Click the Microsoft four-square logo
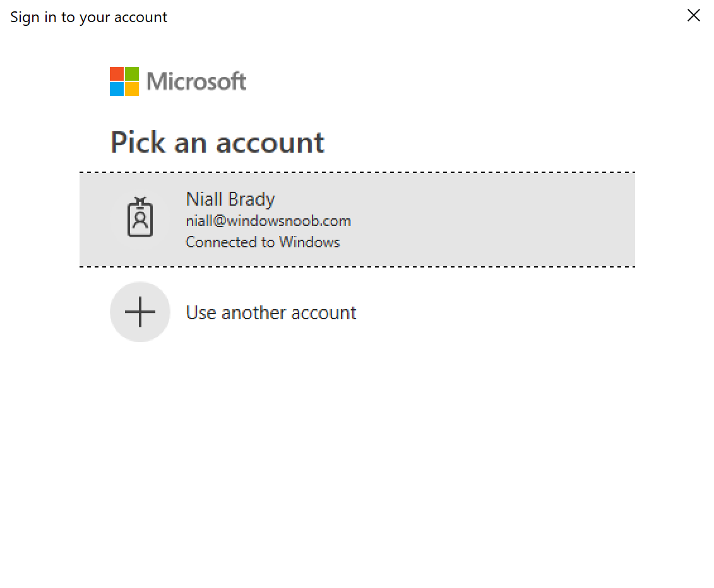This screenshot has width=714, height=588. pyautogui.click(x=124, y=81)
